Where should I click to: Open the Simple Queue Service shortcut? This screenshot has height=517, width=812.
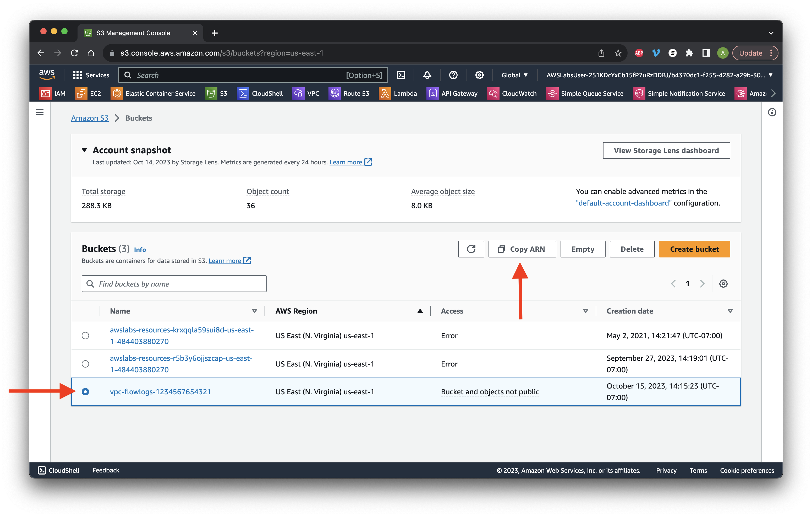(x=585, y=94)
